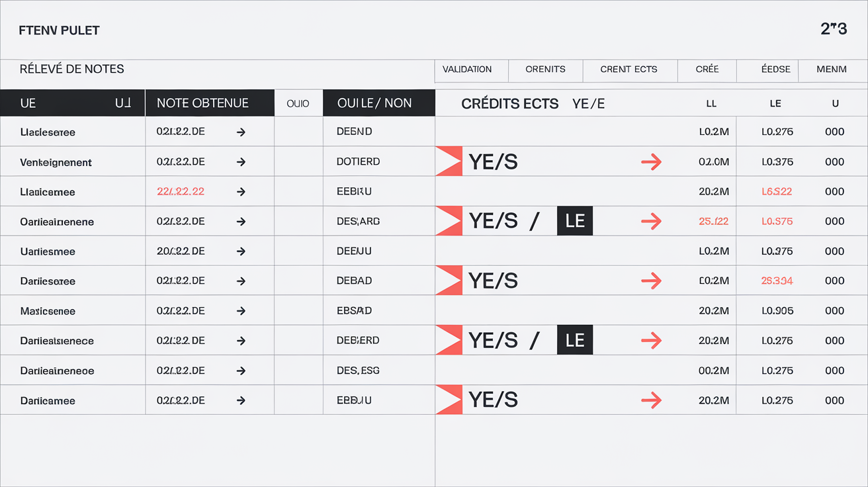
Task: Click the red triangle flag in the Dariicamee row
Action: tap(449, 400)
